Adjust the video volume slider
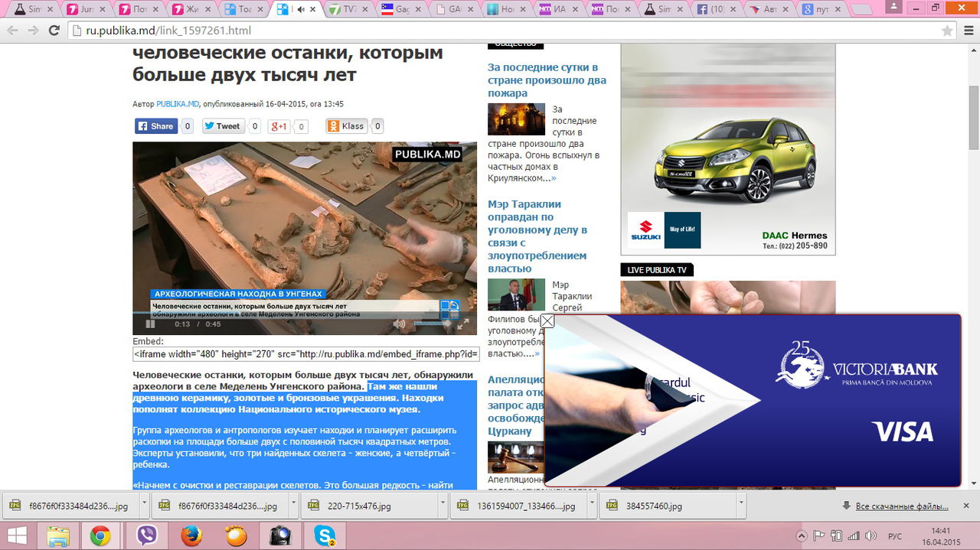This screenshot has width=980, height=550. 433,324
